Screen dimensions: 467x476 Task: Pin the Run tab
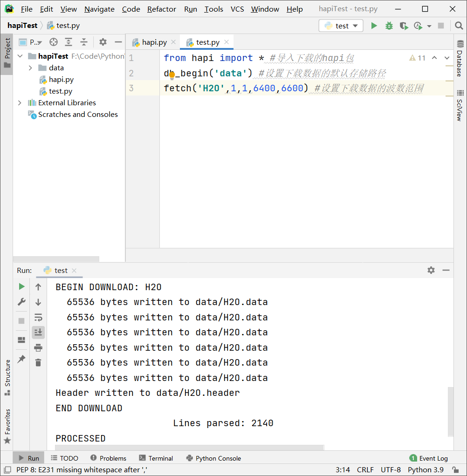[21, 359]
